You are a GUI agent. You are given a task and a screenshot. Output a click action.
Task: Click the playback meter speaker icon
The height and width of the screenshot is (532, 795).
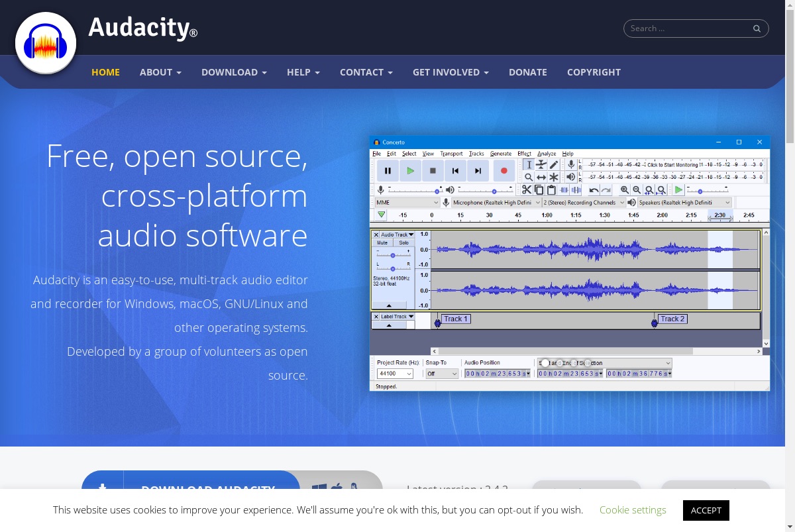point(571,177)
